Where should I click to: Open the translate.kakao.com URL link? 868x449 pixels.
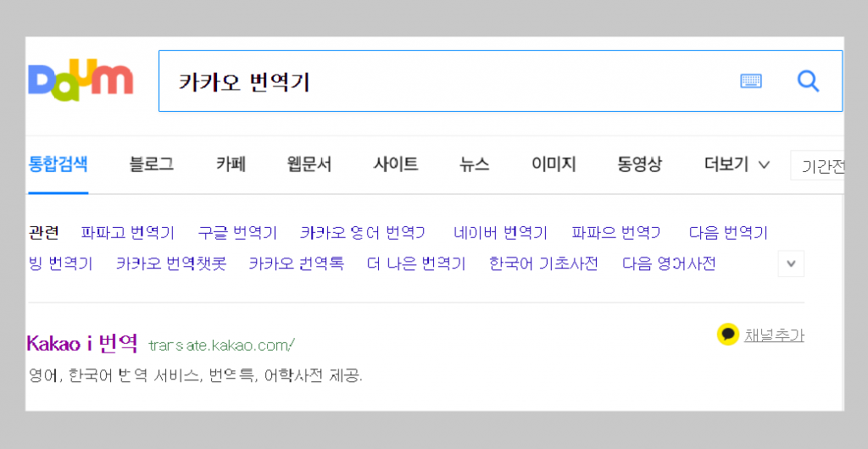(222, 346)
